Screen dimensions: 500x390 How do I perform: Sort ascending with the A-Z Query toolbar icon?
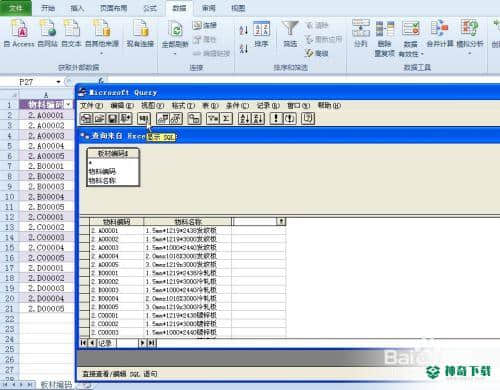[245, 118]
